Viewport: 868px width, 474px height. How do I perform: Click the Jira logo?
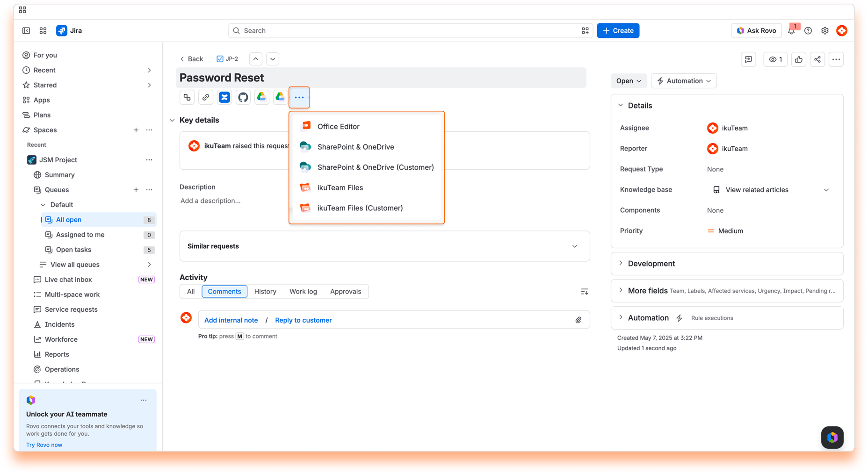[69, 31]
